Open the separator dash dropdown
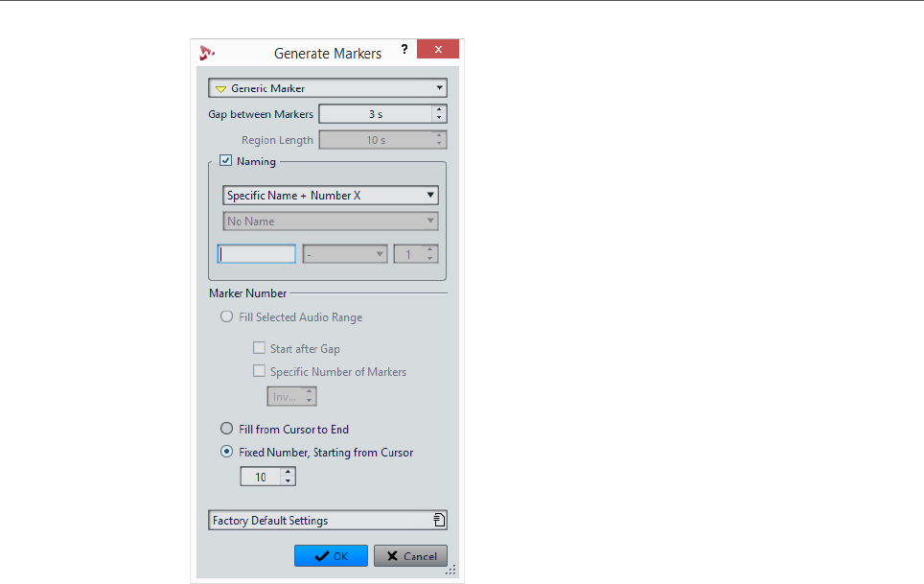This screenshot has width=924, height=584. (x=345, y=254)
